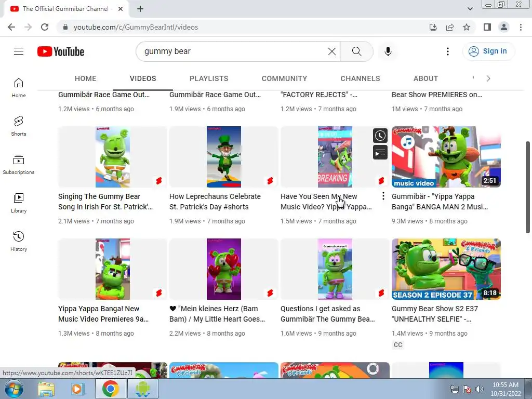Open Shorts in the left sidebar
This screenshot has width=532, height=399.
coord(19,126)
